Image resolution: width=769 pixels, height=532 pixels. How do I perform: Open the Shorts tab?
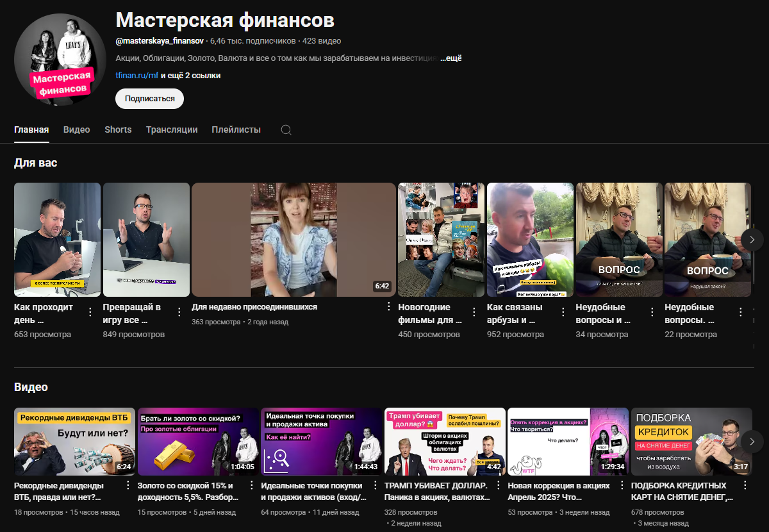point(118,129)
